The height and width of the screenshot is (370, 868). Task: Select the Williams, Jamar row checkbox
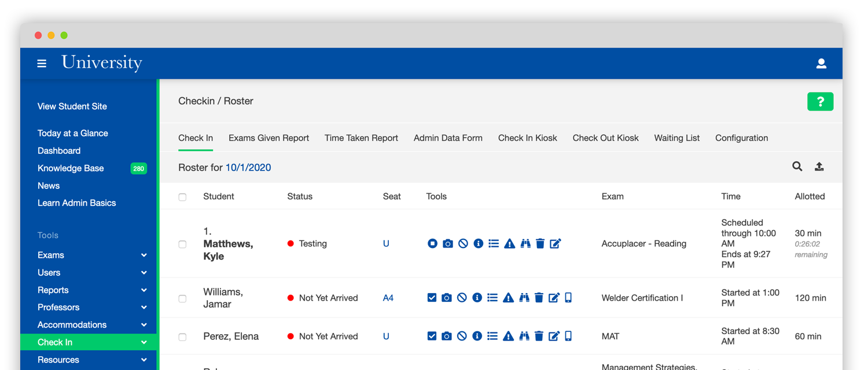click(182, 299)
